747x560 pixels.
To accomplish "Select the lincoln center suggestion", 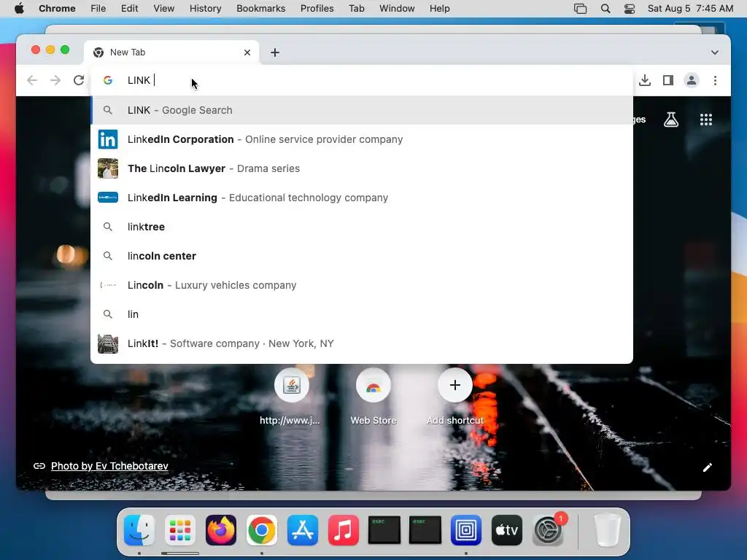I will (362, 256).
